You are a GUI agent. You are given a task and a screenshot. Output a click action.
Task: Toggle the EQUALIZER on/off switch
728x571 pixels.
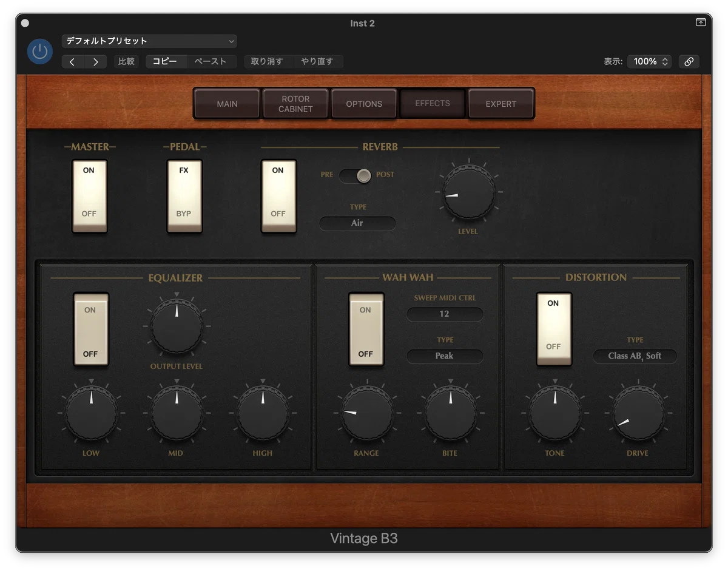point(91,329)
